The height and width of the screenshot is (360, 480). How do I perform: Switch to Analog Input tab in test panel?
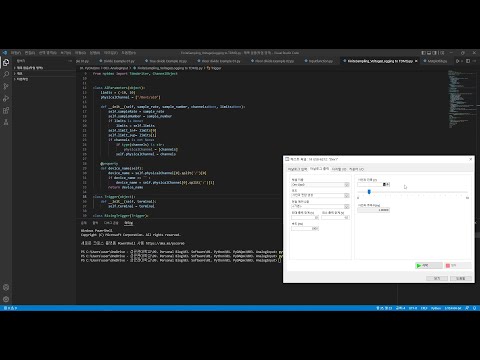(x=297, y=169)
